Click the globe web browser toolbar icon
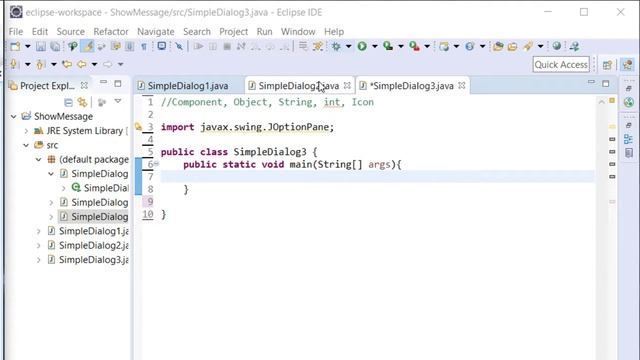Image resolution: width=640 pixels, height=360 pixels. pos(557,46)
